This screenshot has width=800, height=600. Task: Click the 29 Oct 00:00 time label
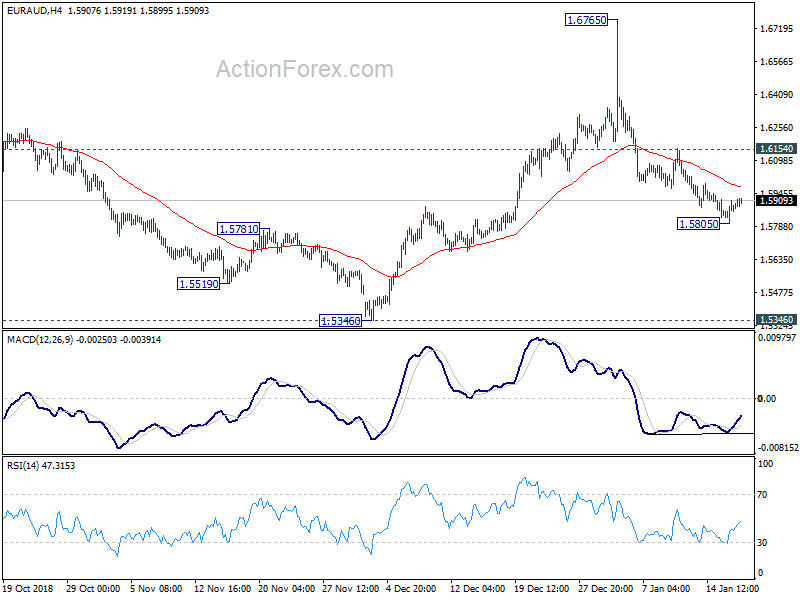(x=93, y=588)
